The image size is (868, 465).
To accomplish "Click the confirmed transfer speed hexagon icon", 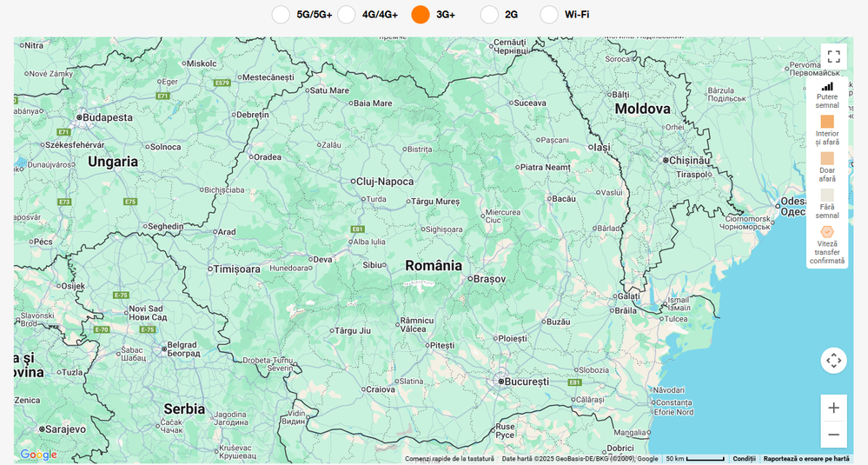I will (x=827, y=232).
